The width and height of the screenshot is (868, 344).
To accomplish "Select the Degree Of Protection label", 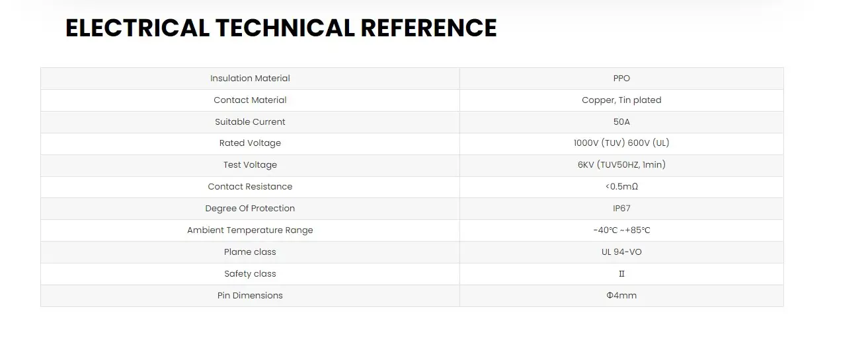I will [250, 209].
